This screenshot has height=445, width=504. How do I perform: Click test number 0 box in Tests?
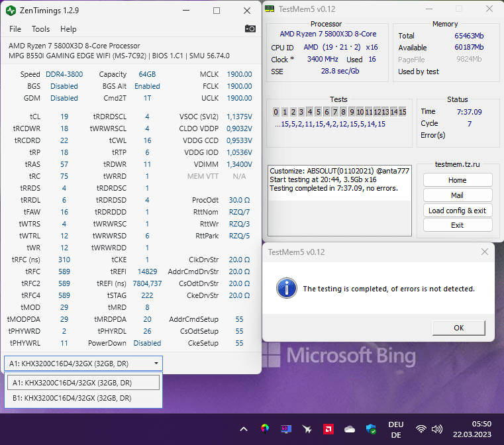pyautogui.click(x=276, y=111)
